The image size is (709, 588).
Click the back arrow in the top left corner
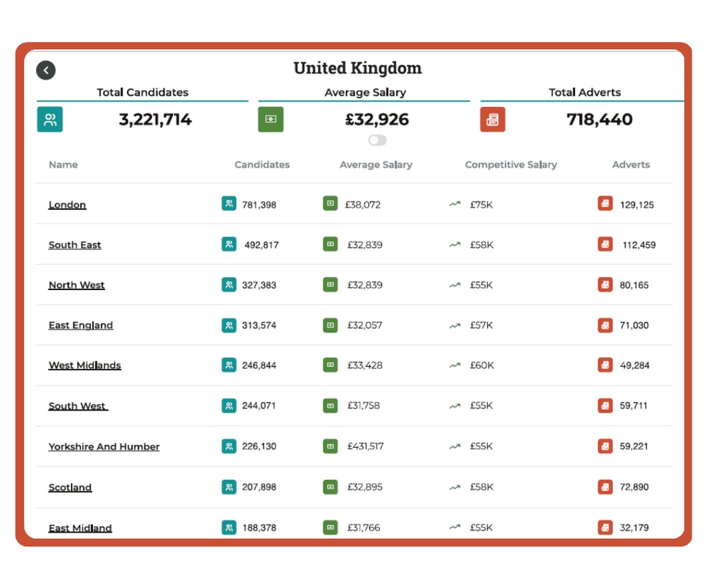(x=46, y=70)
